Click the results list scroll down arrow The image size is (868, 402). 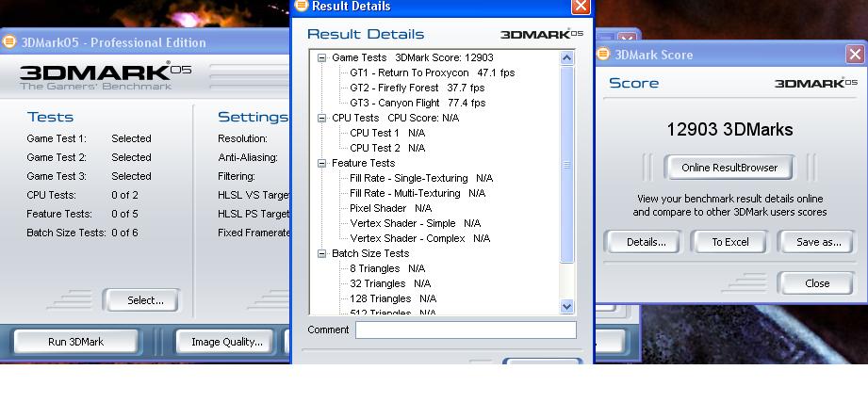(566, 306)
